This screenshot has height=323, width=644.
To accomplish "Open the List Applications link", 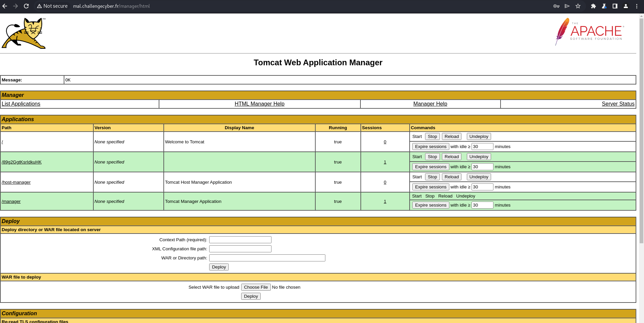I will (21, 104).
